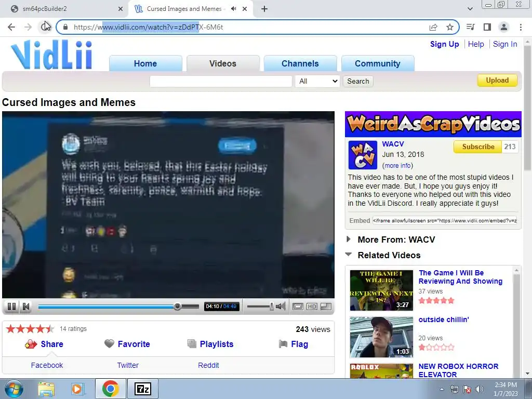
Task: Open the Community tab
Action: 378,63
